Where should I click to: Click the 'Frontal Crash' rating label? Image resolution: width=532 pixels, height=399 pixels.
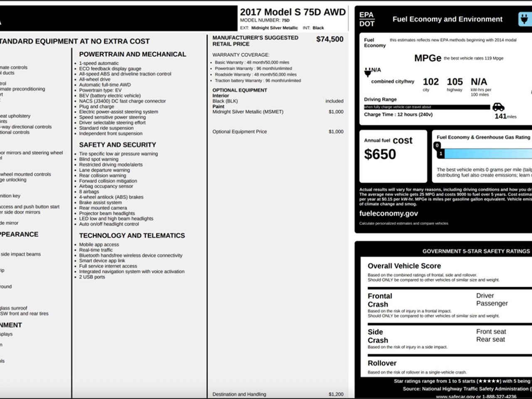tap(380, 300)
